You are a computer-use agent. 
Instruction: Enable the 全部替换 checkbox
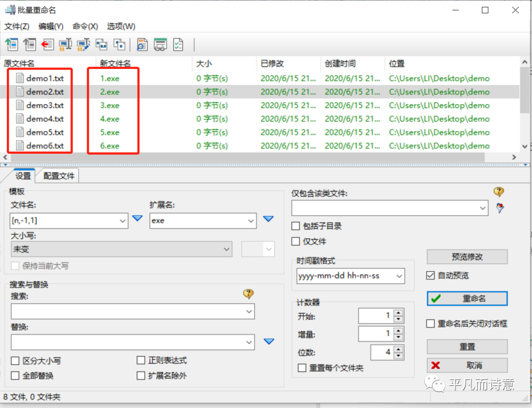tap(15, 375)
